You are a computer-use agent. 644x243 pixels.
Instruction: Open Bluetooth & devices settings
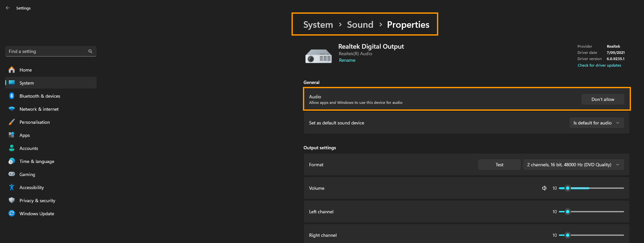51,96
